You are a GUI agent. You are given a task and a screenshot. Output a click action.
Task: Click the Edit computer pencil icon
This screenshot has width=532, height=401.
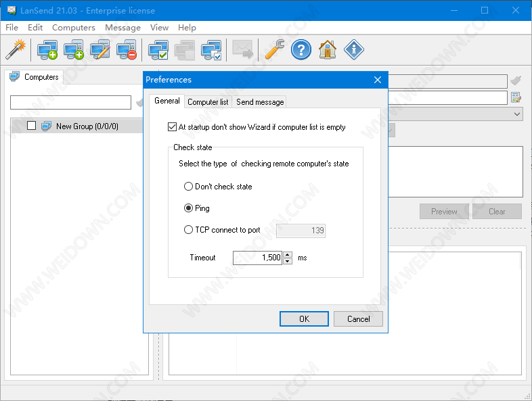100,49
